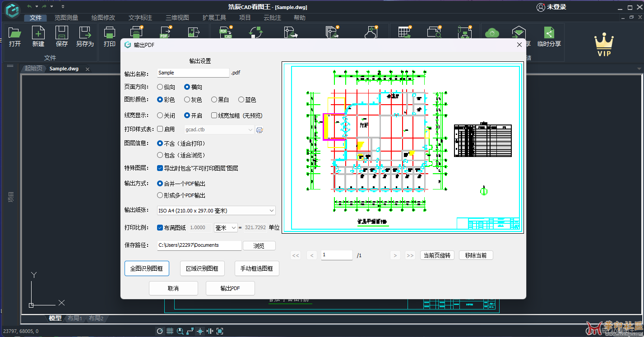Click the 区域识别图框 button
Image resolution: width=644 pixels, height=337 pixels.
coord(202,268)
